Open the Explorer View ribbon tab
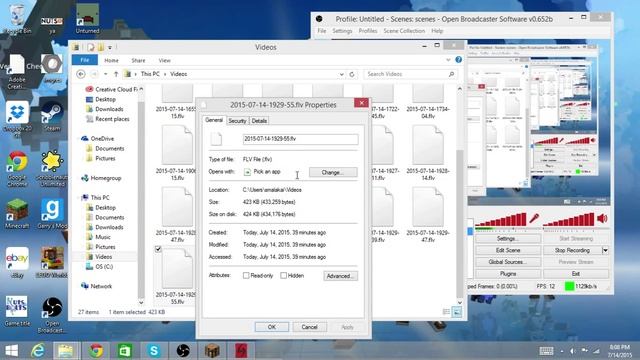Image resolution: width=640 pixels, height=360 pixels. (x=164, y=60)
